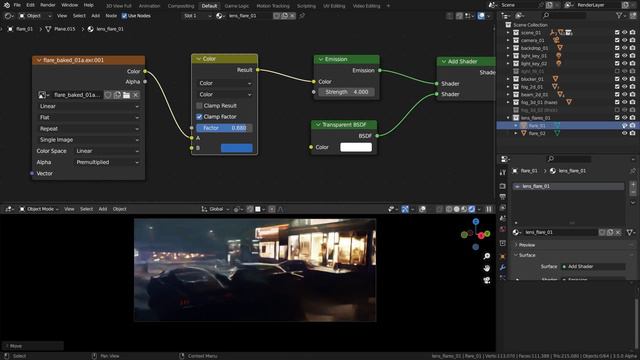Click the viewport pause render icon
The width and height of the screenshot is (640, 360).
489,209
